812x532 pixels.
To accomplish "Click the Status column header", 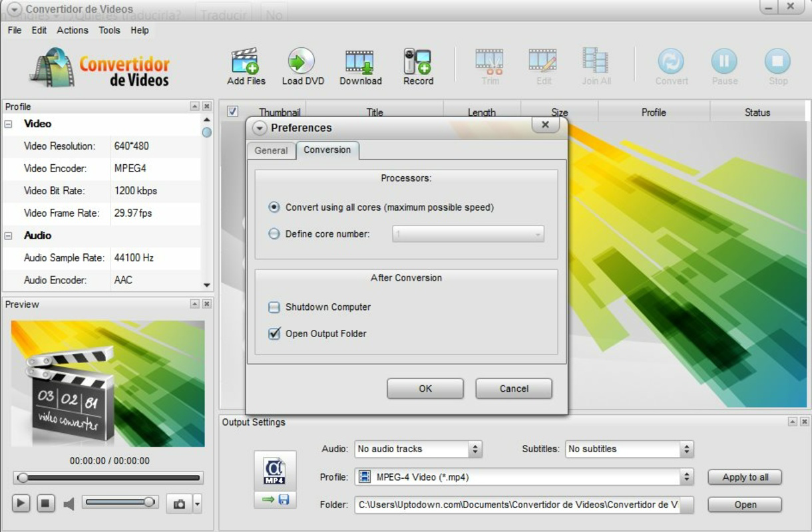I will pyautogui.click(x=757, y=112).
